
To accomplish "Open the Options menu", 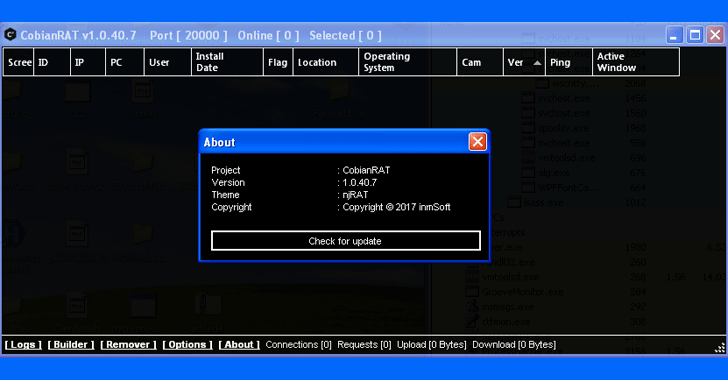I will tap(188, 345).
